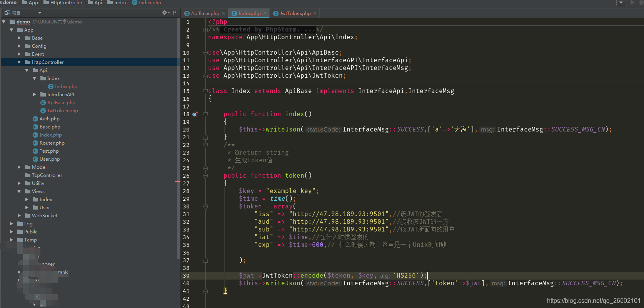
Task: Switch to the ApiBase.php tab
Action: tap(205, 13)
